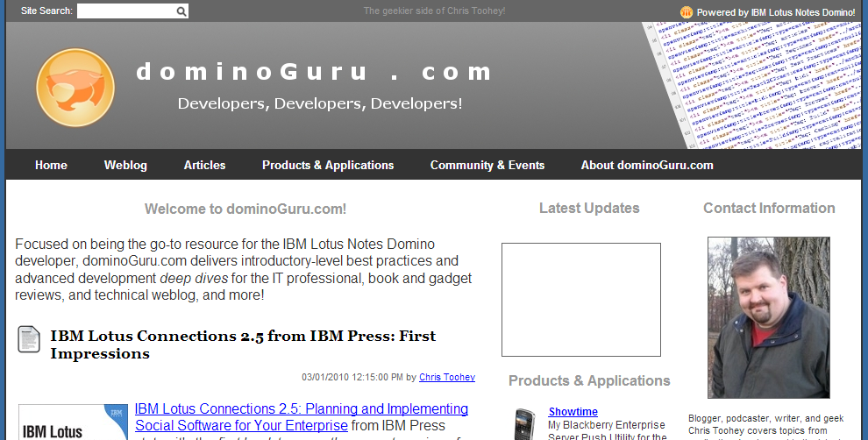
Task: Follow the Chris Toohey author link
Action: coord(447,377)
